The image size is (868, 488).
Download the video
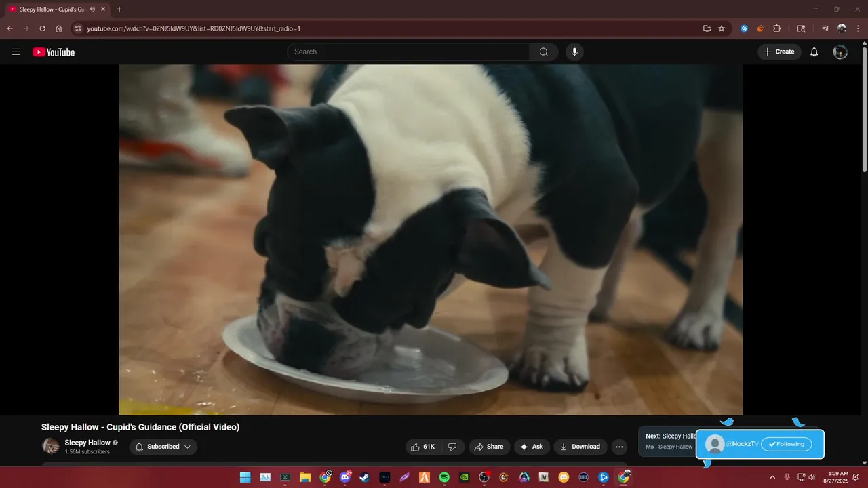[x=580, y=447]
